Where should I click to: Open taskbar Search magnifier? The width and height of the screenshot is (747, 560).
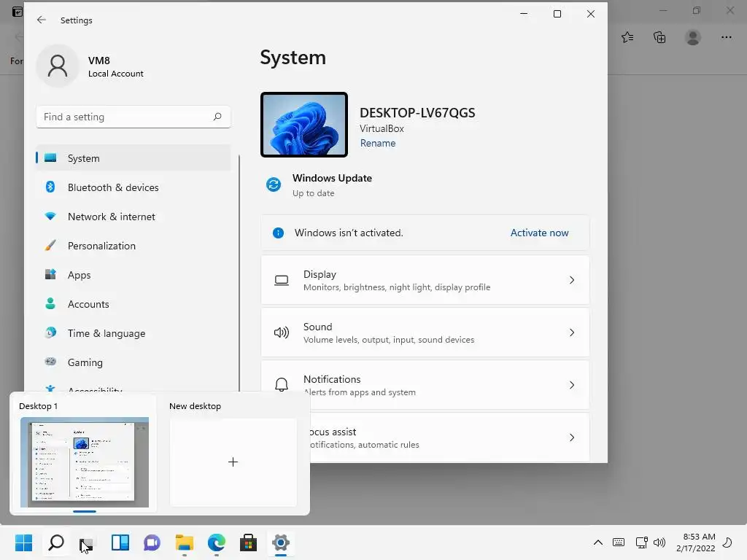tap(56, 542)
